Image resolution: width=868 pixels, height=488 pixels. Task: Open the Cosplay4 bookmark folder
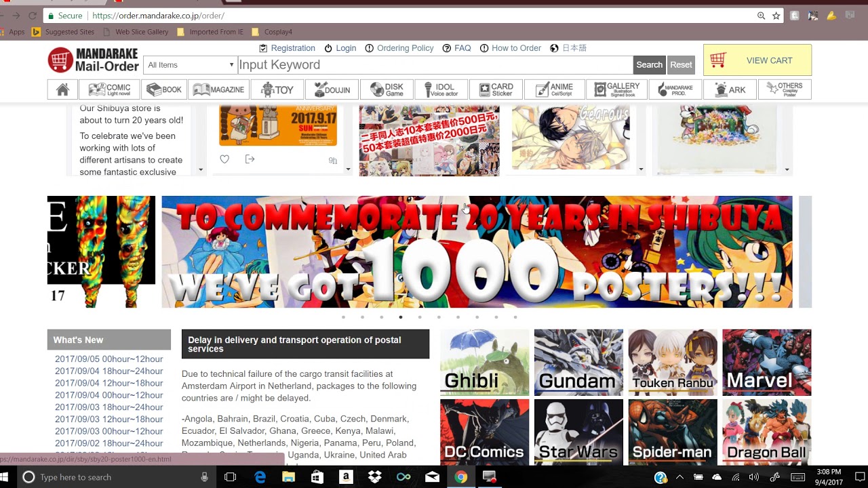coord(272,32)
